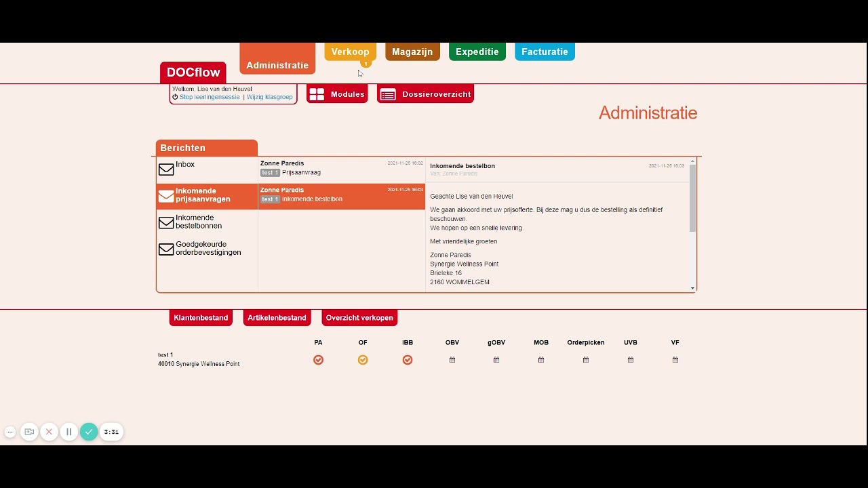Click the Goedgekeurde orderbevestigingen envelope icon

click(x=166, y=249)
